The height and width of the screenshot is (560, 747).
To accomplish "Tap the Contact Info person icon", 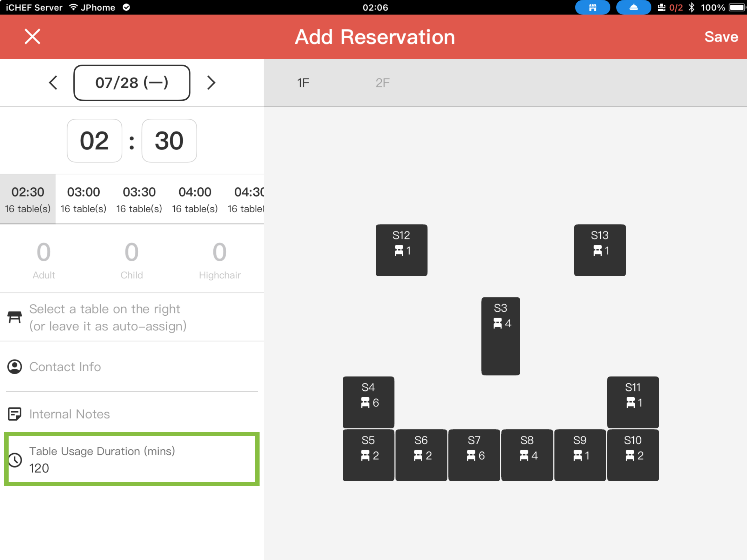I will click(14, 367).
